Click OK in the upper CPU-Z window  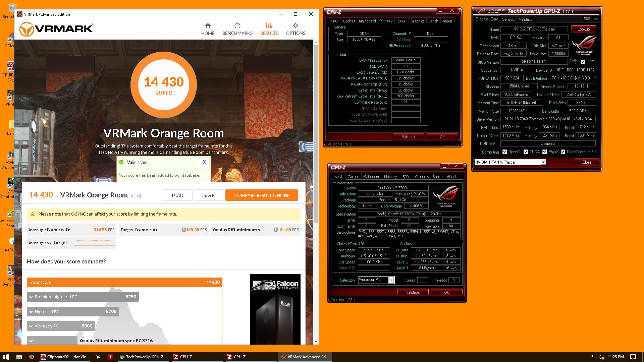(x=442, y=137)
